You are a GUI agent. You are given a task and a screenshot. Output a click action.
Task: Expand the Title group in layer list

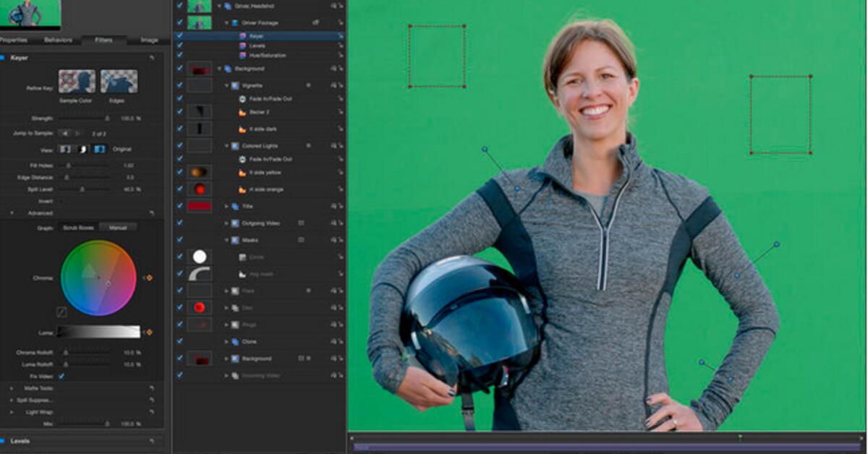coord(226,206)
